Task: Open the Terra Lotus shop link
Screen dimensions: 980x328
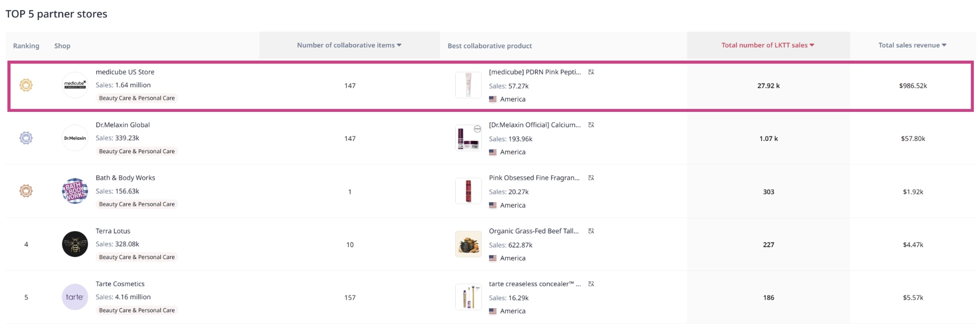Action: (113, 231)
